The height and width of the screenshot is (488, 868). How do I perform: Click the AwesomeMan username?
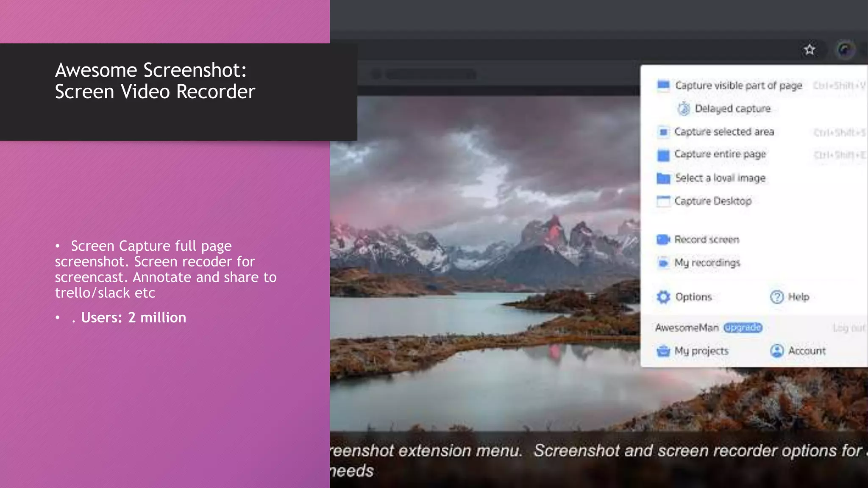(x=687, y=327)
